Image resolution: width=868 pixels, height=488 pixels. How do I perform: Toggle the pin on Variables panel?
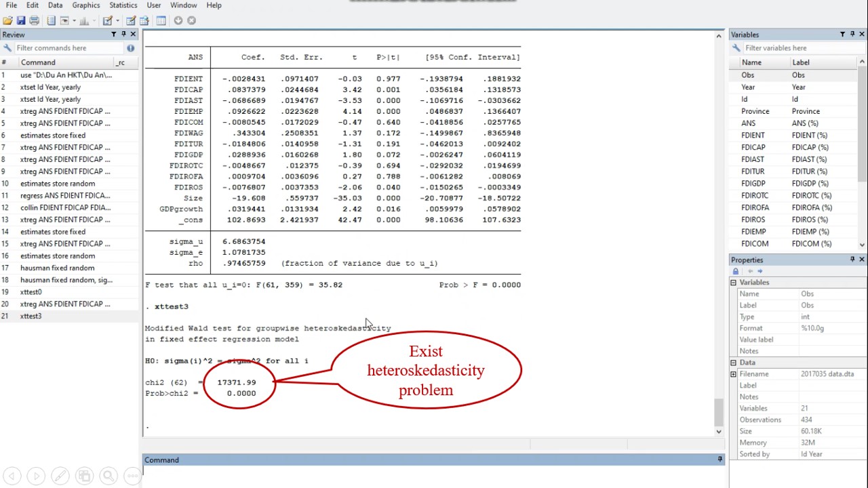[x=852, y=35]
